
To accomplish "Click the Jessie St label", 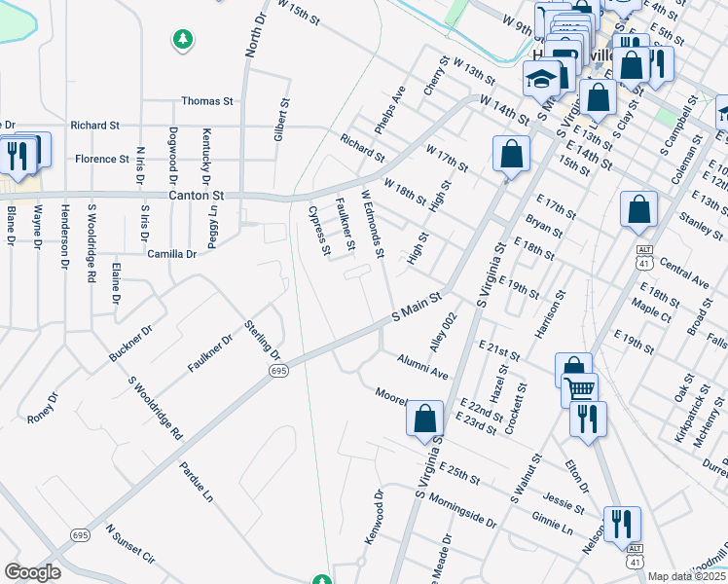I will click(564, 503).
